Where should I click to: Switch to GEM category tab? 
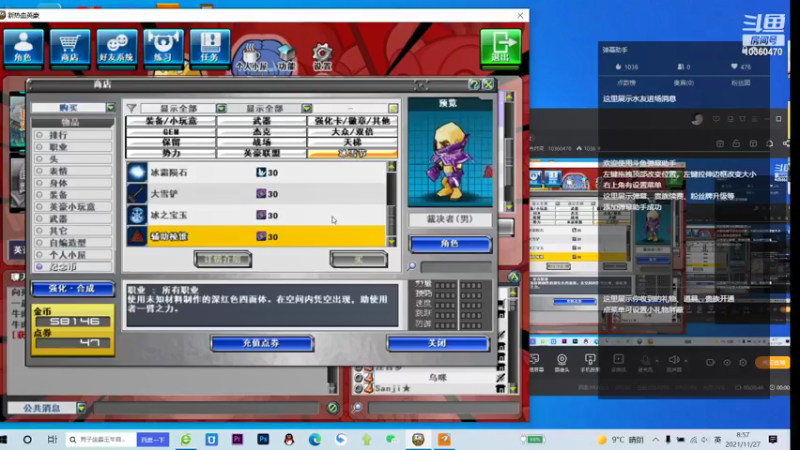171,132
